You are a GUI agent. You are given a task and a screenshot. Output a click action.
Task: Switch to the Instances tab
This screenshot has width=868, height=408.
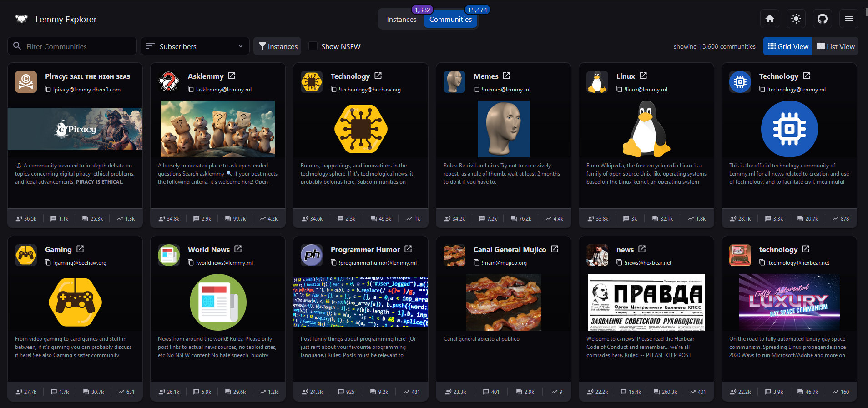(x=402, y=20)
